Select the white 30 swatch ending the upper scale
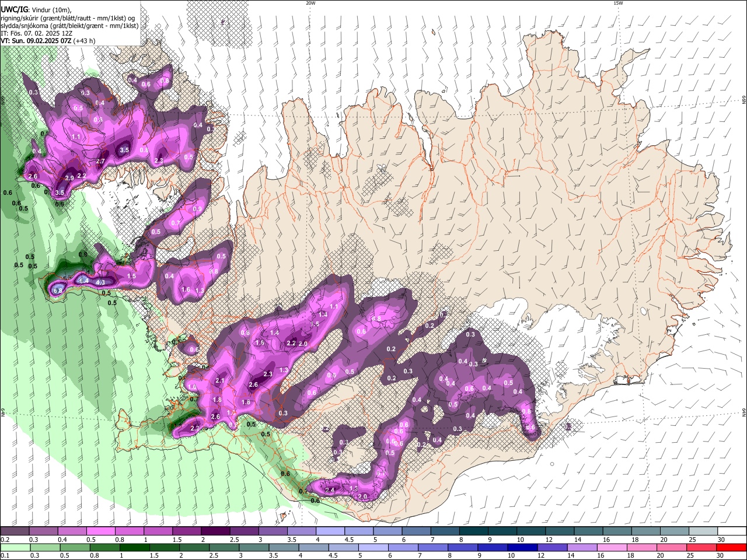The image size is (747, 560). pyautogui.click(x=732, y=531)
